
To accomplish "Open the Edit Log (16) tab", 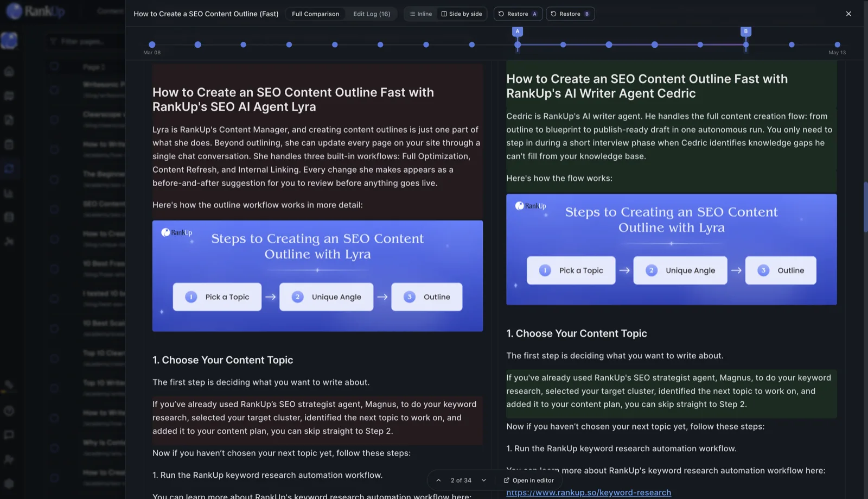I will click(372, 14).
